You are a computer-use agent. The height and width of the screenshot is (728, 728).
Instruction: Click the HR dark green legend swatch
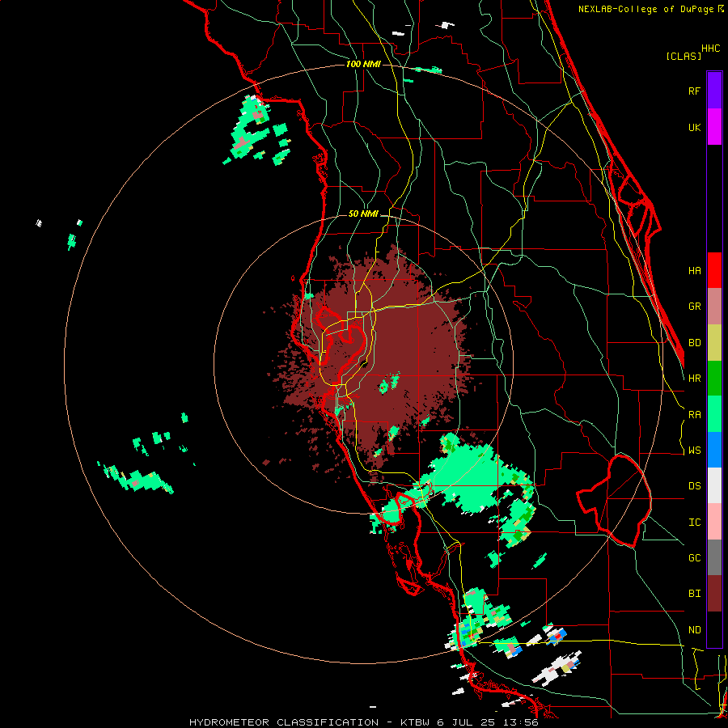tap(714, 379)
